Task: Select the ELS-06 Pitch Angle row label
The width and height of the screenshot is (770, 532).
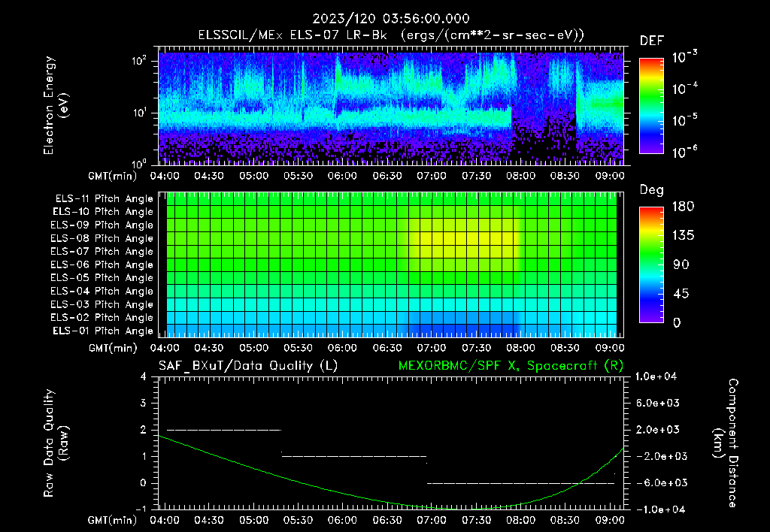Action: click(102, 264)
